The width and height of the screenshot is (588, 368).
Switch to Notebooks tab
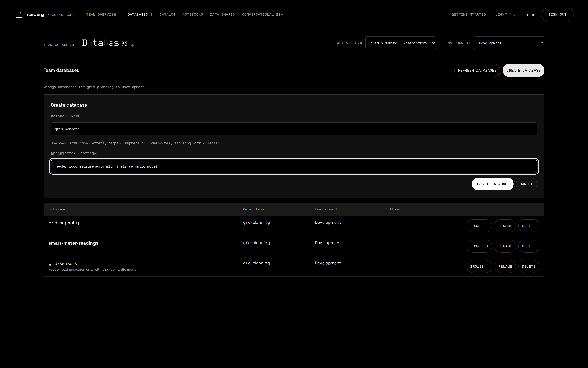pos(193,15)
